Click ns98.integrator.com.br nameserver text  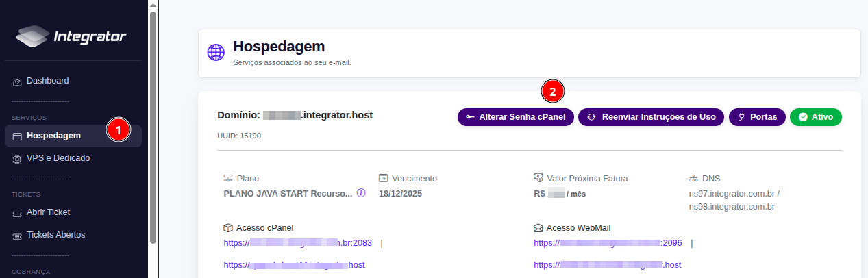tap(732, 206)
